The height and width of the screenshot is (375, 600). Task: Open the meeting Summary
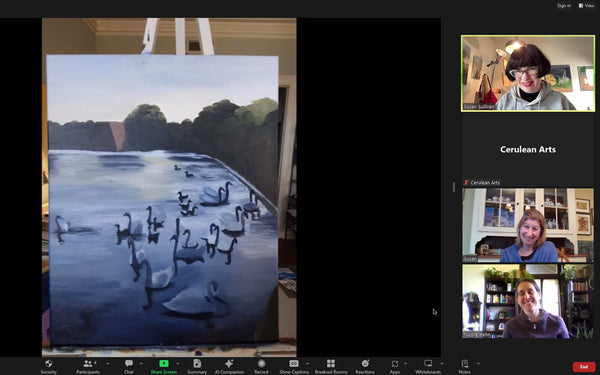(197, 366)
